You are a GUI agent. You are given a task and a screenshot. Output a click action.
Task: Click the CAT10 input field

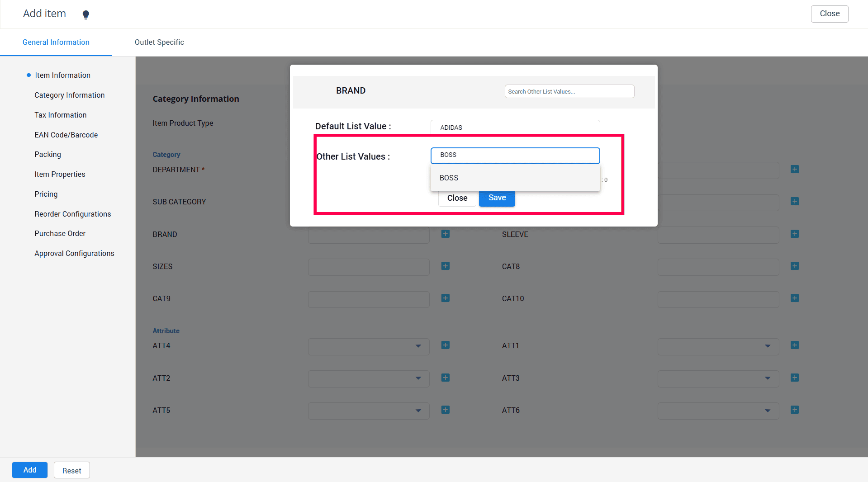718,299
